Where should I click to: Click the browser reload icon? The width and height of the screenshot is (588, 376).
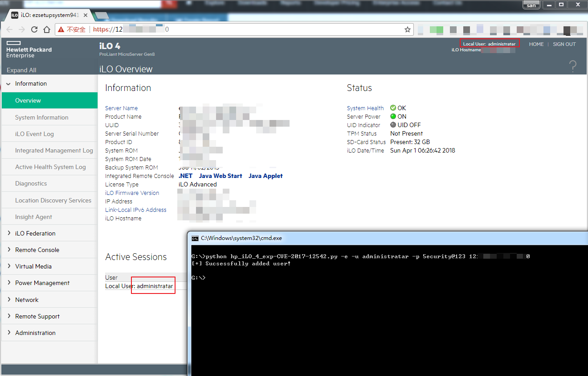(x=34, y=29)
